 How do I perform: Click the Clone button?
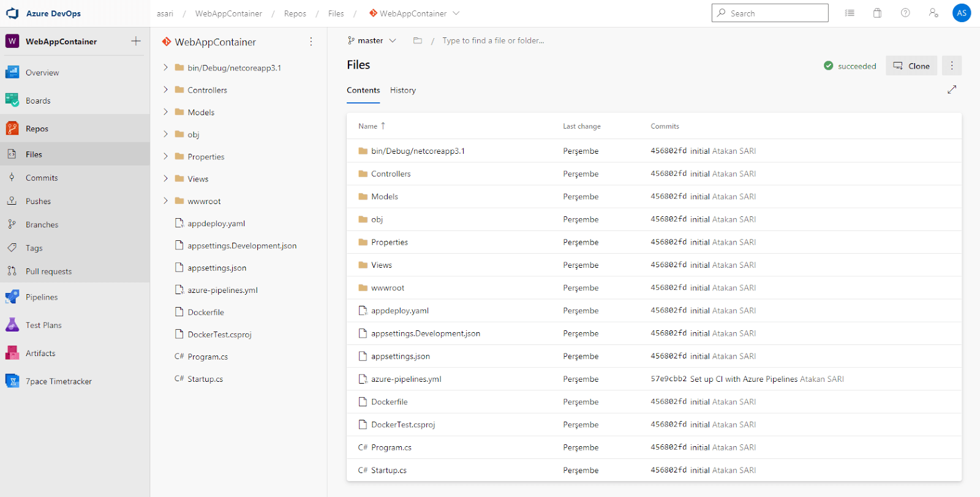(x=911, y=66)
